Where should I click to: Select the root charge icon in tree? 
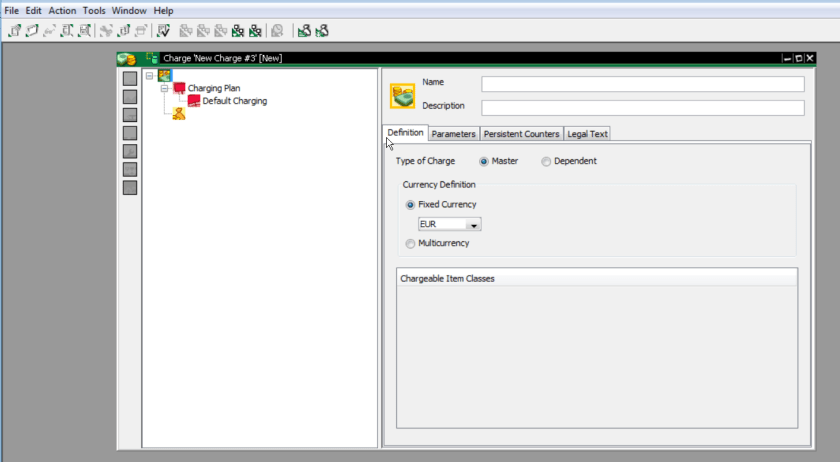(x=164, y=76)
